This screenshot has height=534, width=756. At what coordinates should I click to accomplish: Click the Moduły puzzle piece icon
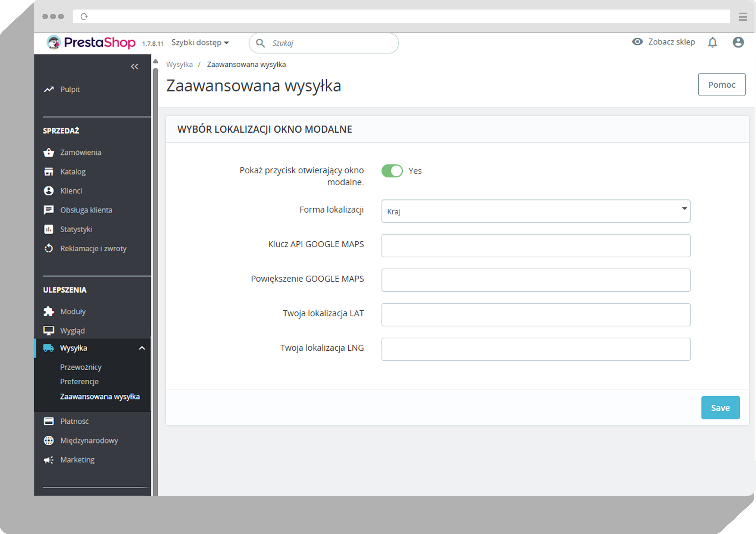(49, 311)
